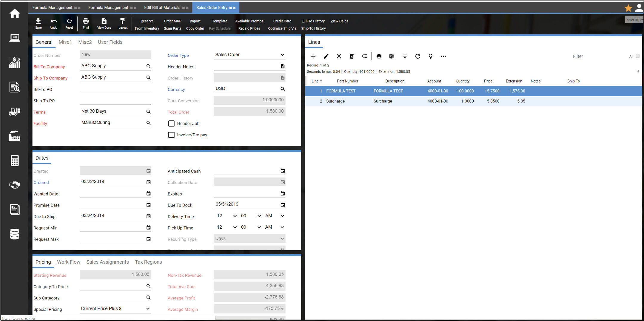Click the Excel export icon in Lines
Image resolution: width=644 pixels, height=321 pixels.
[392, 56]
